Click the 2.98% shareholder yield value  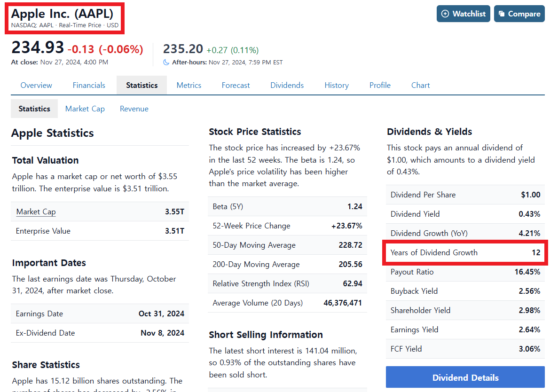[529, 311]
